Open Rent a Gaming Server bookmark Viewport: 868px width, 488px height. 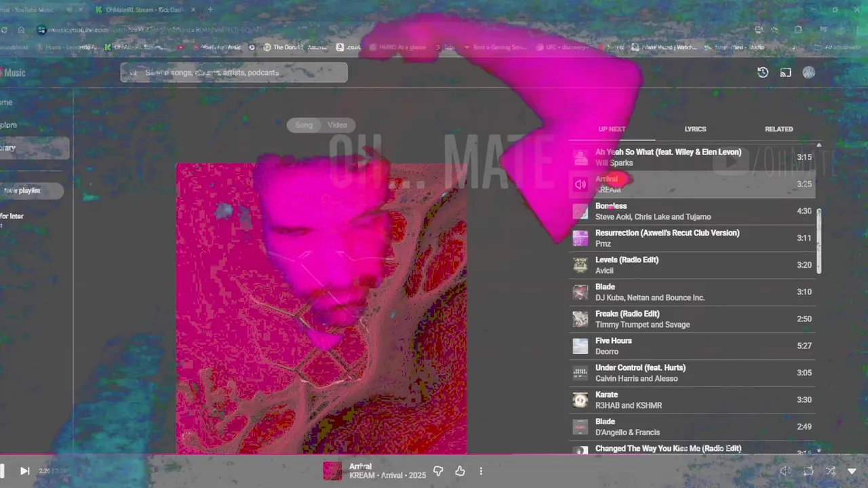click(x=494, y=47)
